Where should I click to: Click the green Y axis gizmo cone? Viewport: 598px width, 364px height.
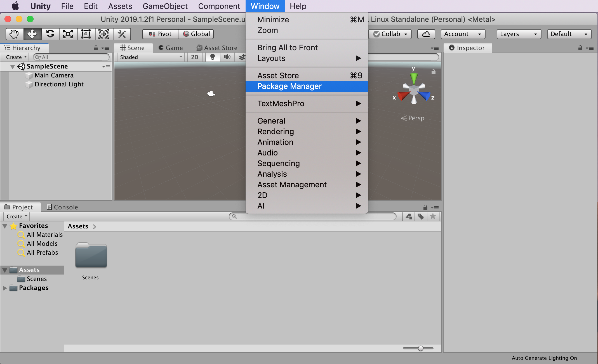(414, 78)
